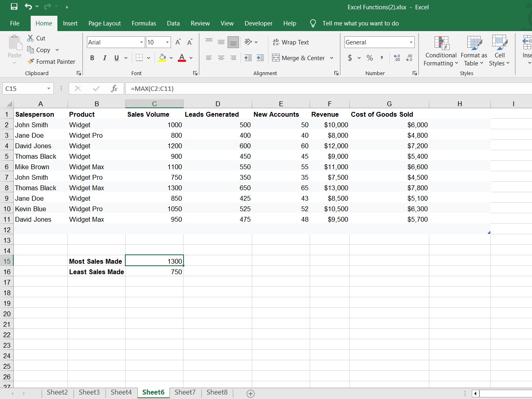Open the File tab
This screenshot has height=399, width=532.
15,23
